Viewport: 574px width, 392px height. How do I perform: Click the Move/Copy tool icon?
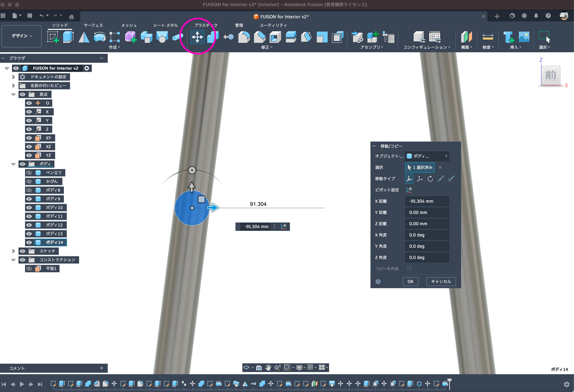click(x=197, y=37)
